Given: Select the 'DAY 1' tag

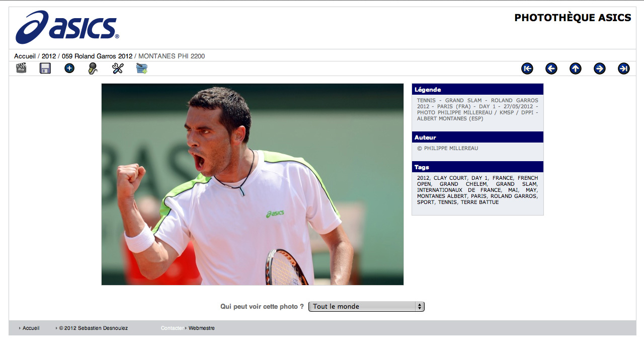Looking at the screenshot, I should pos(479,178).
